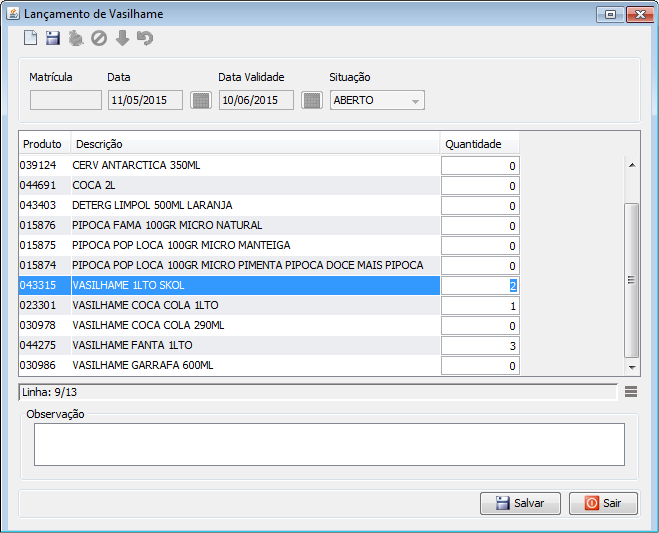659x533 pixels.
Task: Click the new document toolbar icon
Action: pyautogui.click(x=30, y=38)
